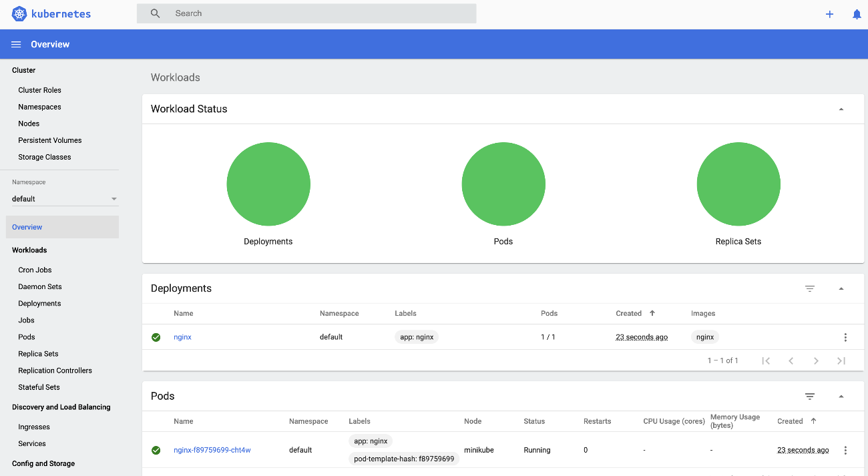The image size is (868, 476).
Task: Click Name column header in Pods
Action: [184, 421]
